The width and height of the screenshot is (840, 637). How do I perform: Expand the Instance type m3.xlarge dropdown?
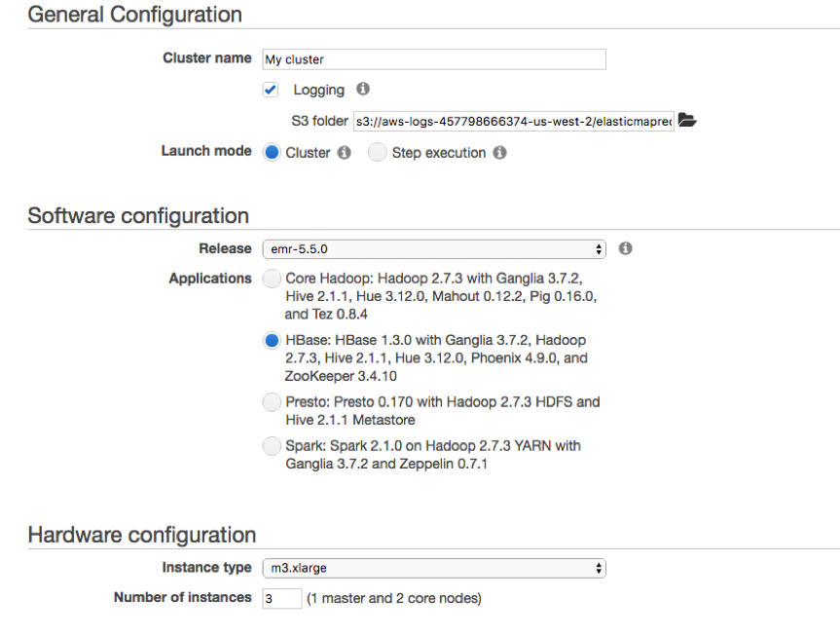(434, 568)
